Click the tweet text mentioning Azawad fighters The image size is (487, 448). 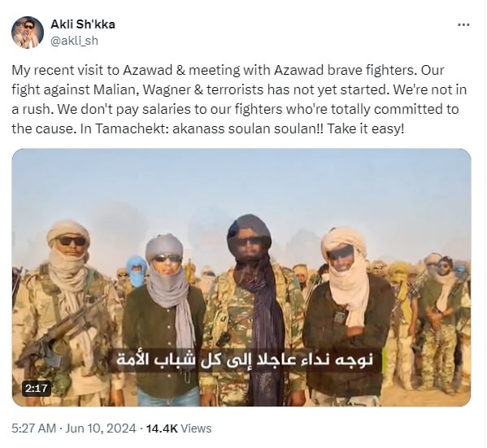coord(239,99)
